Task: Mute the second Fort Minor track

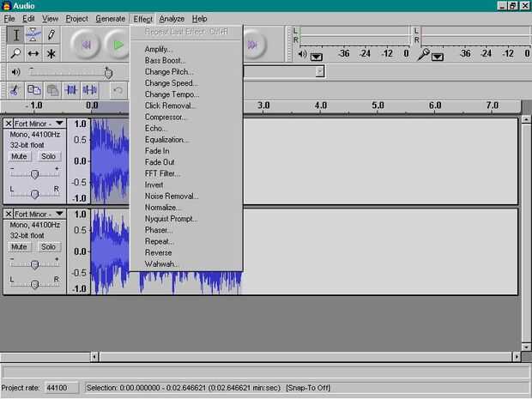Action: click(19, 246)
